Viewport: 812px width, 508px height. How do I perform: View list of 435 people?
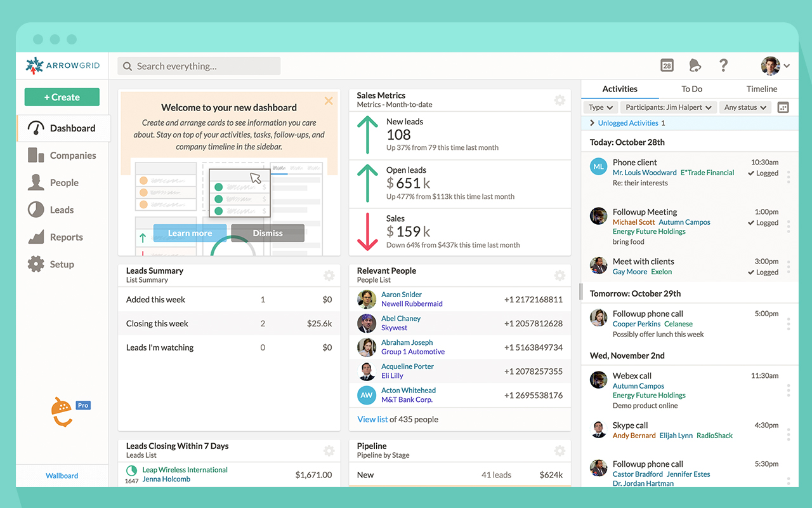(372, 419)
